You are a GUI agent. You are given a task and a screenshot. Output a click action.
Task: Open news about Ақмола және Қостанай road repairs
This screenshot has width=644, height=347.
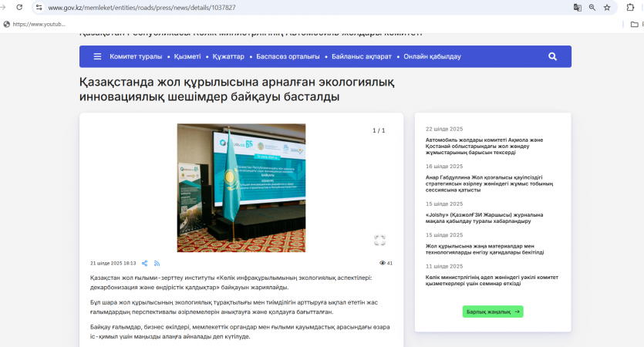pos(484,147)
